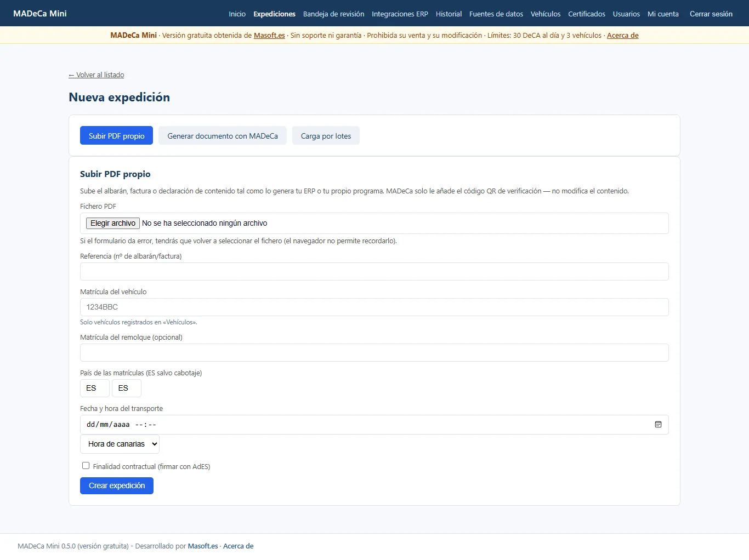
Task: Click the first ES country code field
Action: click(95, 388)
